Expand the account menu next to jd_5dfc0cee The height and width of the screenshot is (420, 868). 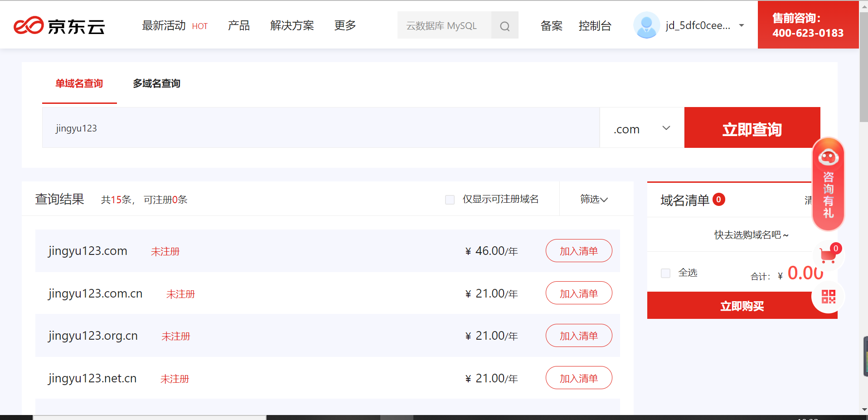pos(742,25)
